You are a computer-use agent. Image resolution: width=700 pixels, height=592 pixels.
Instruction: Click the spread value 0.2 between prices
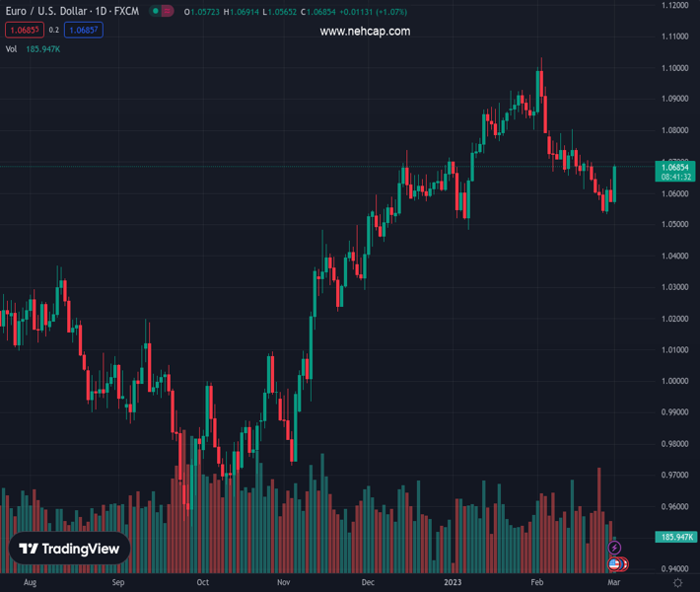pyautogui.click(x=53, y=30)
